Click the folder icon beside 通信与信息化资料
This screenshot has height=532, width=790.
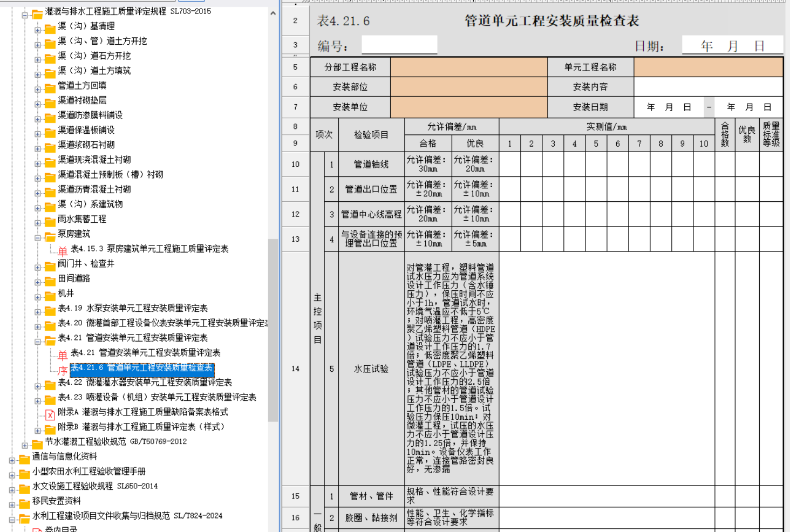coord(24,458)
